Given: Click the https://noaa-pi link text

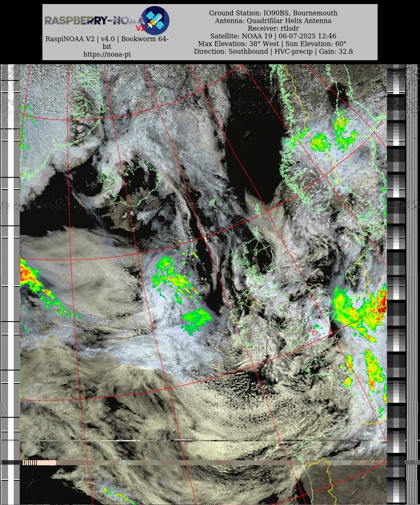Looking at the screenshot, I should (107, 54).
